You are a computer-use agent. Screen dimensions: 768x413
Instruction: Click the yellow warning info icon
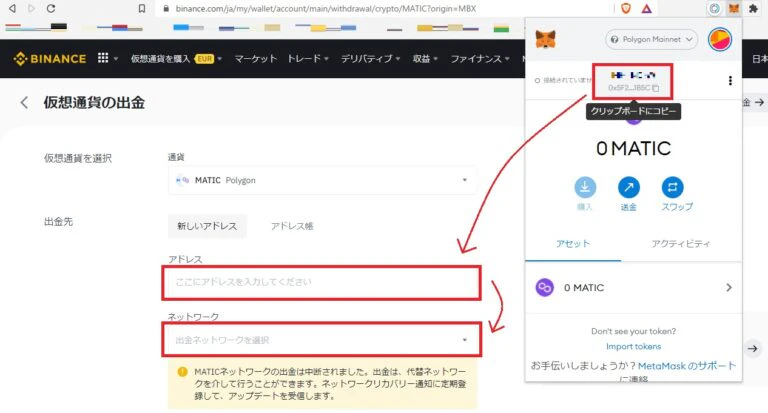pos(182,371)
